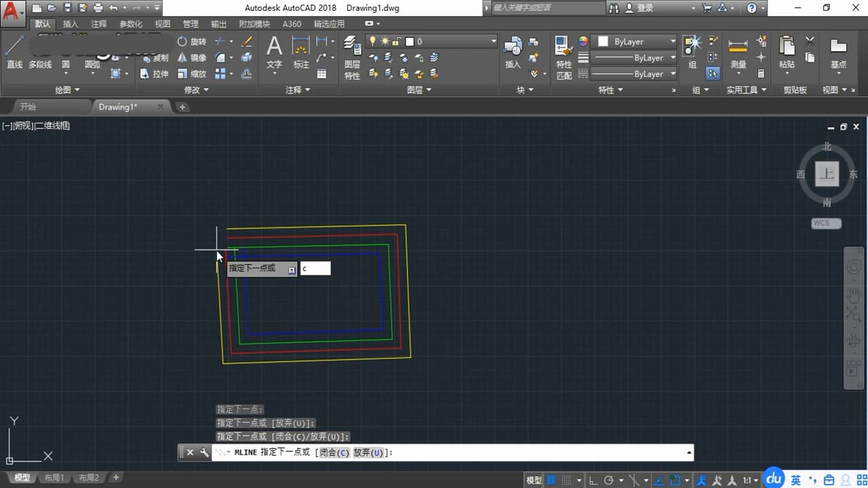
Task: Click the Mirror (镜像) tool
Action: [x=192, y=58]
